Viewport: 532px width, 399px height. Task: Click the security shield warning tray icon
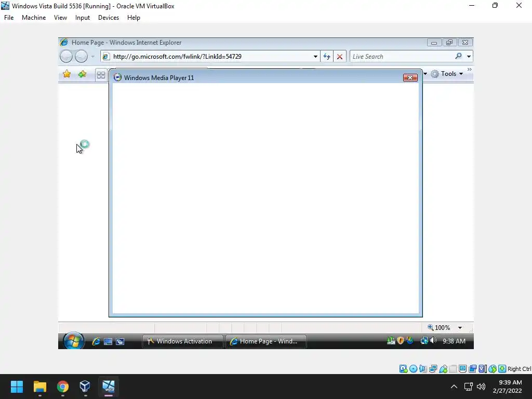[x=401, y=341]
